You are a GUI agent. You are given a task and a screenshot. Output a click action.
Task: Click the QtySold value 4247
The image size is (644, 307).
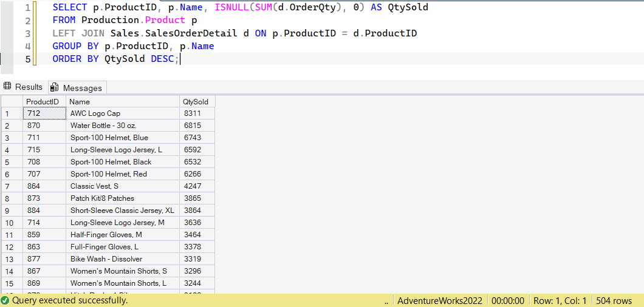tap(197, 186)
